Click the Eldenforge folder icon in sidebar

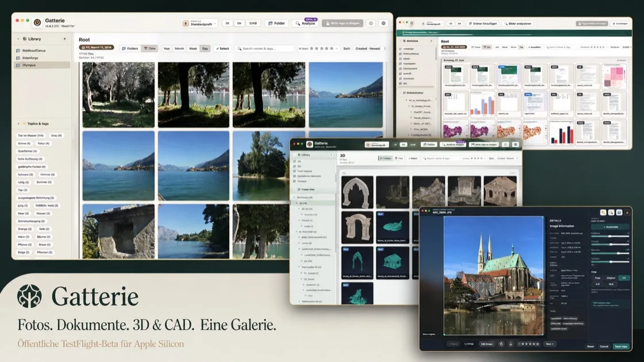tap(18, 58)
